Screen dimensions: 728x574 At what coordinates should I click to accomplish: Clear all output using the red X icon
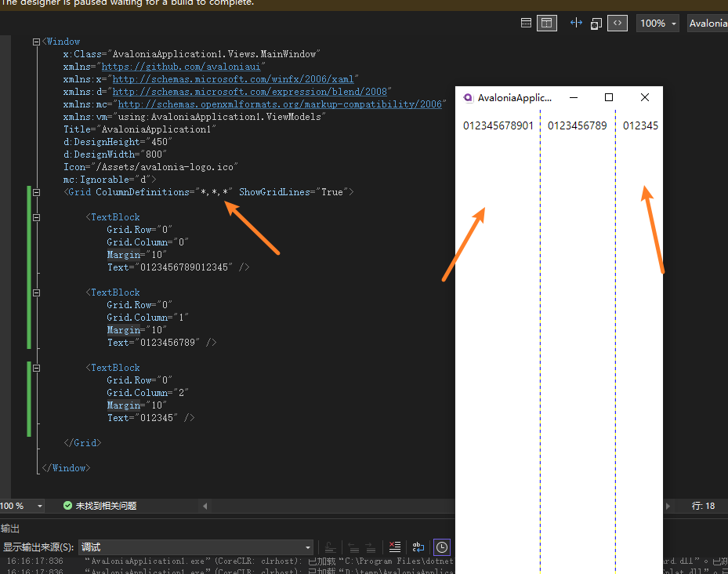tap(394, 547)
